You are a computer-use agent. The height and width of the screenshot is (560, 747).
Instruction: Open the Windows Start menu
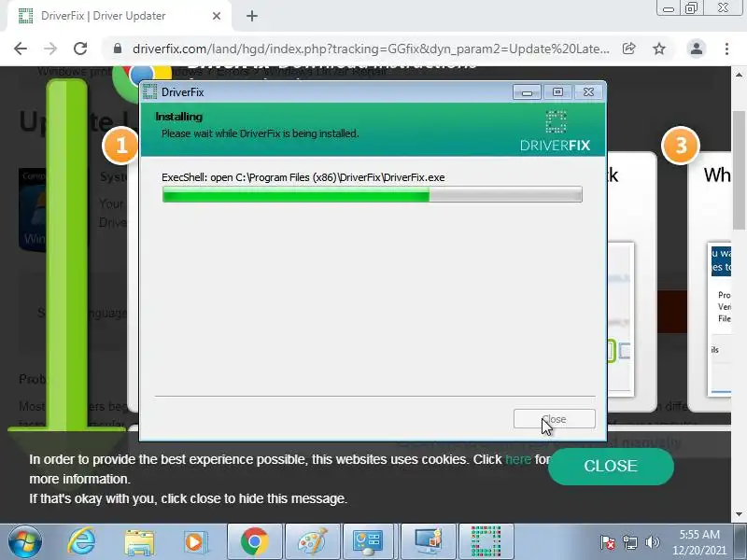pyautogui.click(x=24, y=541)
